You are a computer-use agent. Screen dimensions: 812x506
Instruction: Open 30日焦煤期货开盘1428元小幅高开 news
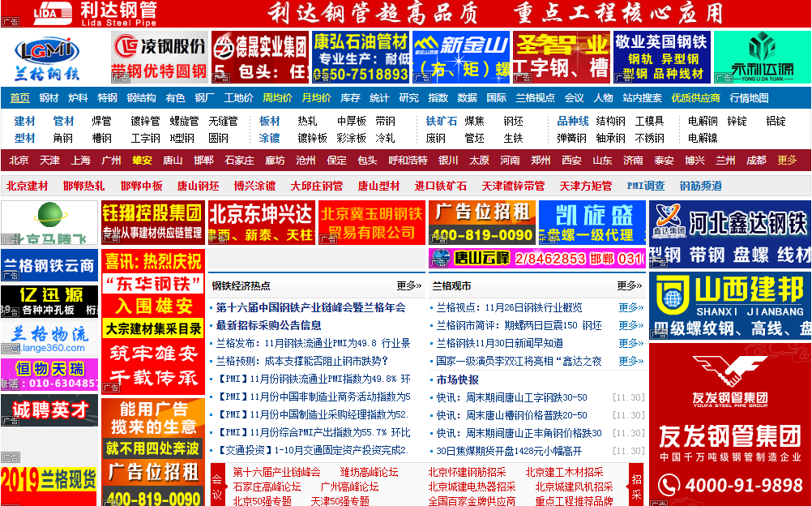click(509, 451)
